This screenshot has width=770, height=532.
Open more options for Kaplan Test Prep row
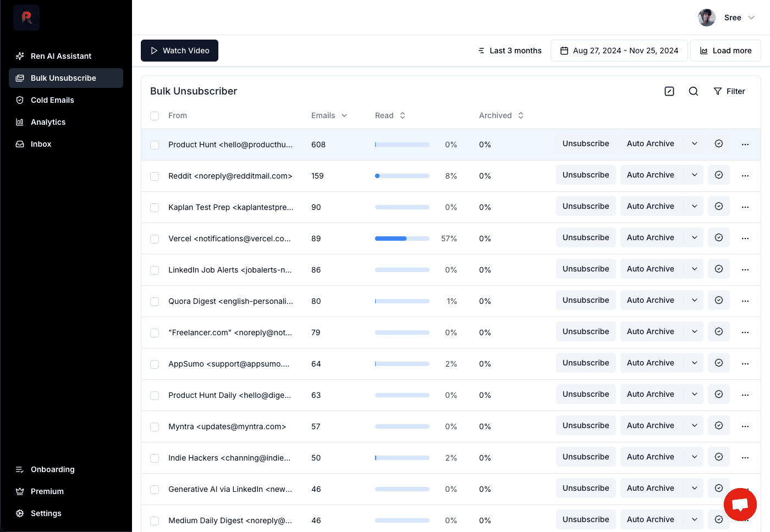[745, 207]
